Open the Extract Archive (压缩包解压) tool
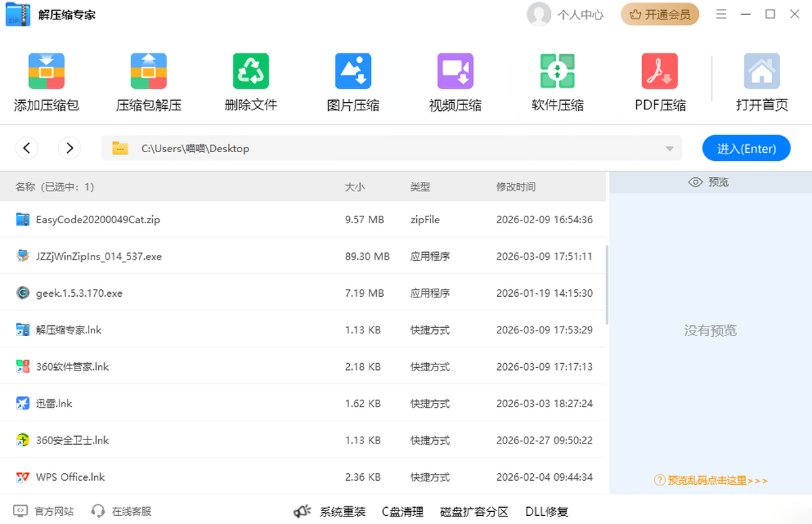Viewport: 812px width, 524px height. click(149, 72)
